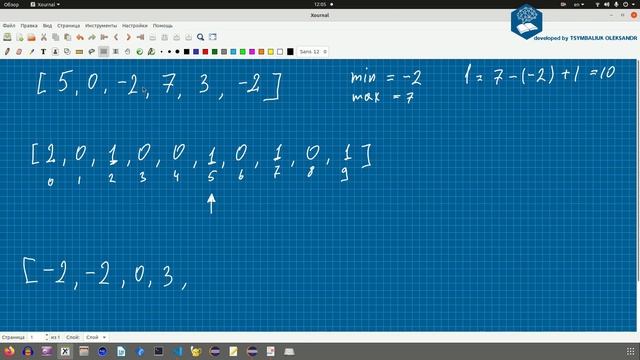Open the system status menu in top bar
The image size is (640, 360).
(616, 4)
